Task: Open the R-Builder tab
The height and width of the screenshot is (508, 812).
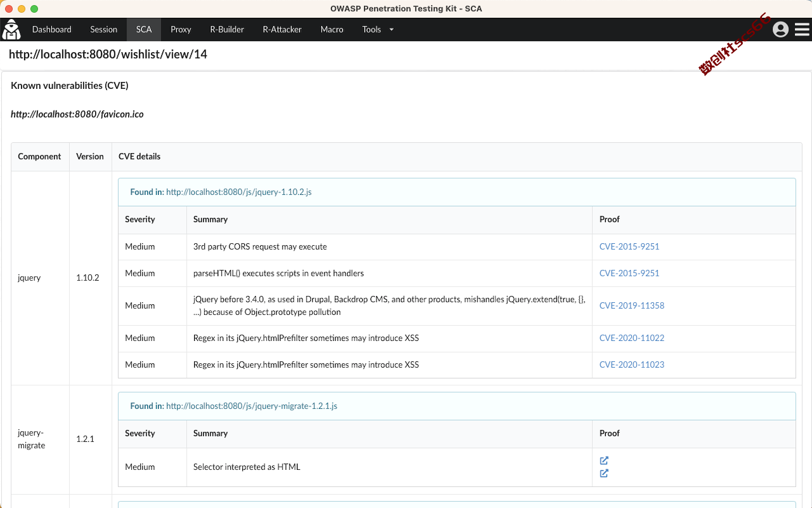Action: [x=227, y=29]
